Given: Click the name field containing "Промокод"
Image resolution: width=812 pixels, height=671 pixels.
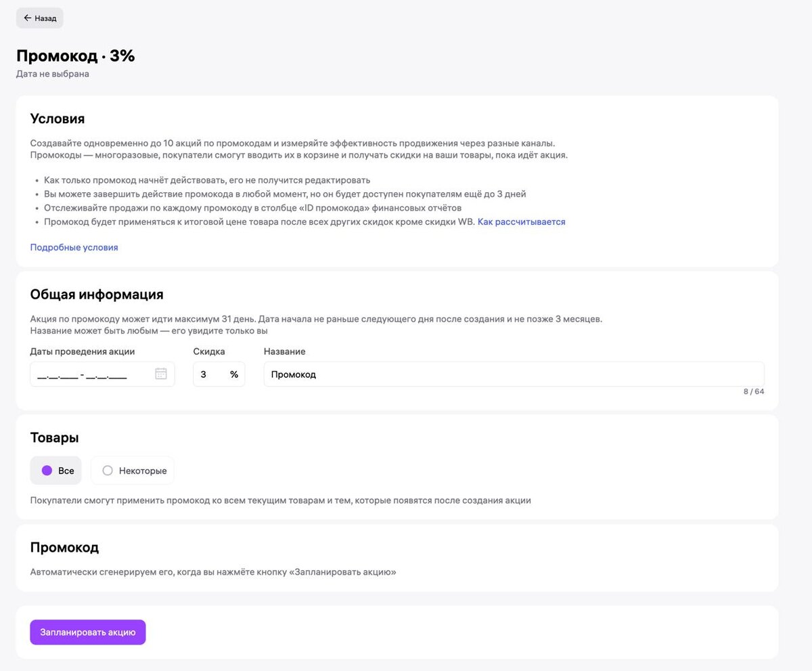Looking at the screenshot, I should [513, 374].
